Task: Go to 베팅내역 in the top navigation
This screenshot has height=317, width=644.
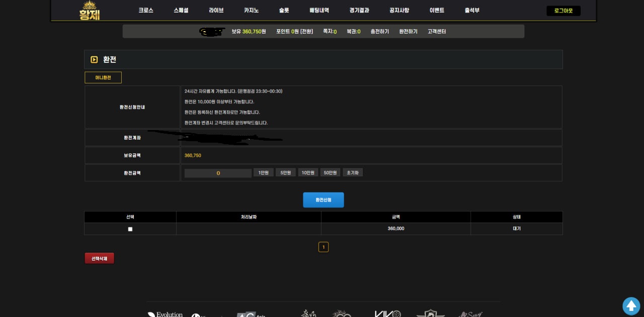Action: (x=319, y=11)
